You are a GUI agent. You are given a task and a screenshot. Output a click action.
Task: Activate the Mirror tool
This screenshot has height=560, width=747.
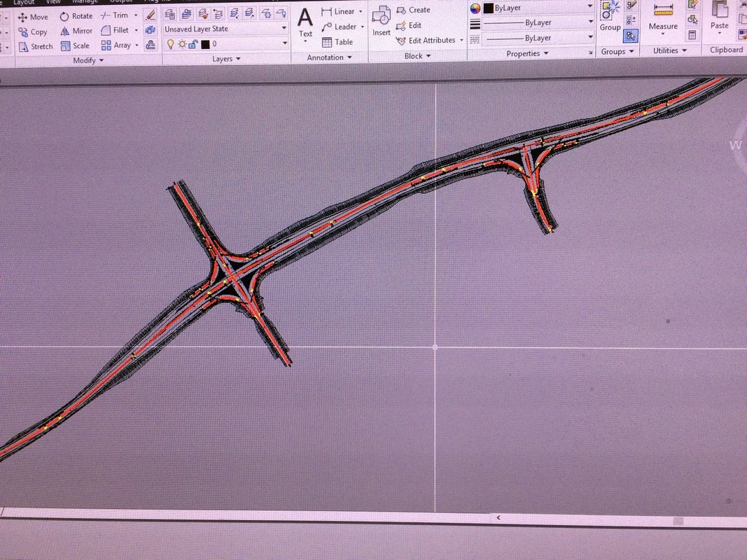tap(76, 31)
